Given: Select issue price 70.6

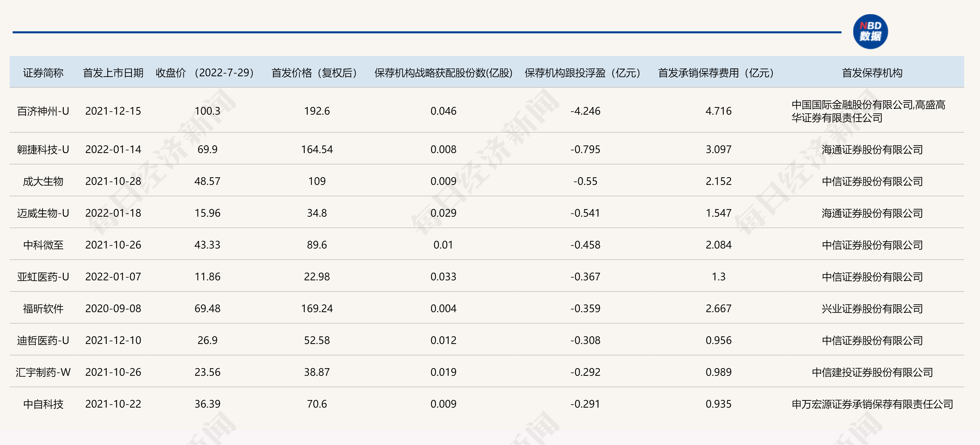Looking at the screenshot, I should pos(316,404).
